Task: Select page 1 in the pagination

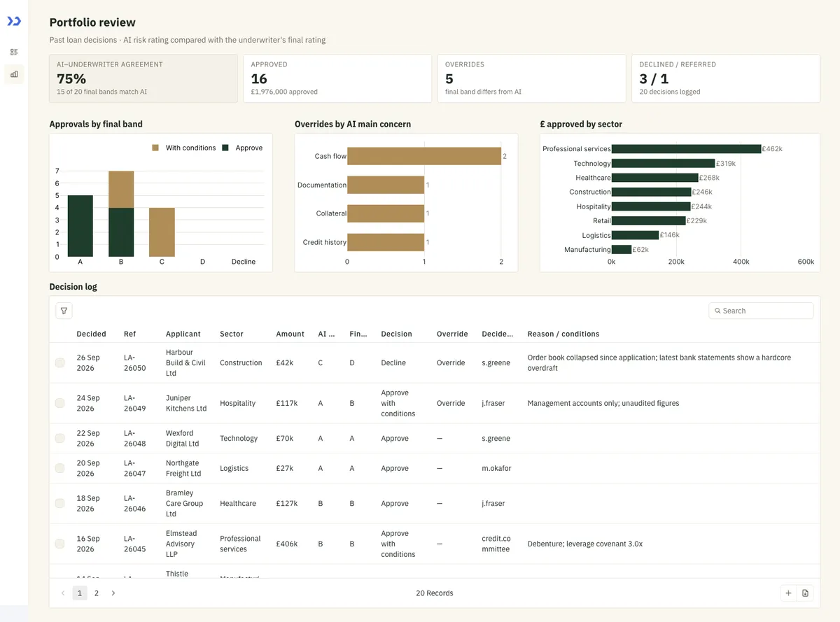Action: pyautogui.click(x=80, y=593)
